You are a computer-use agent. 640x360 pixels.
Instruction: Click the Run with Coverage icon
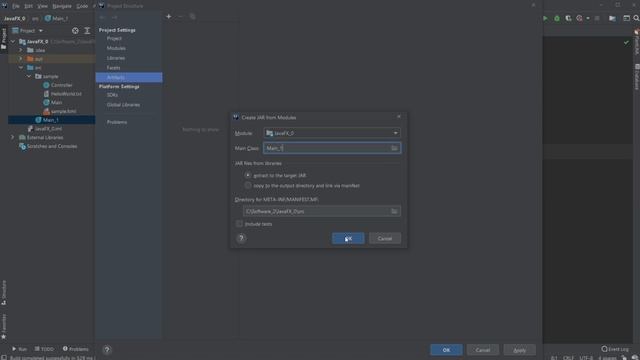[x=568, y=18]
